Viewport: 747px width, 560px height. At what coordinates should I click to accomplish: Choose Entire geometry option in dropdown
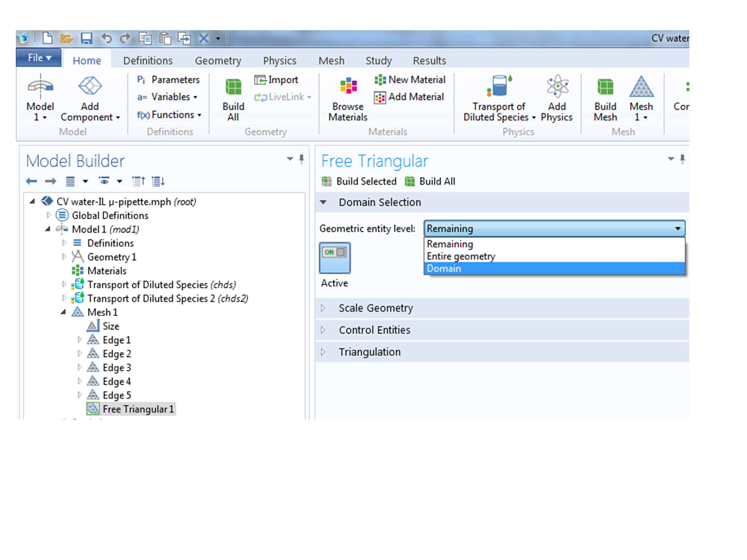pos(461,257)
